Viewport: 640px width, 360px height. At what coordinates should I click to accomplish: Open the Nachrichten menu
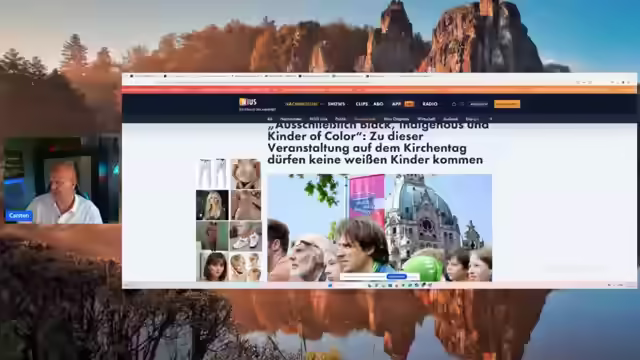pos(302,104)
